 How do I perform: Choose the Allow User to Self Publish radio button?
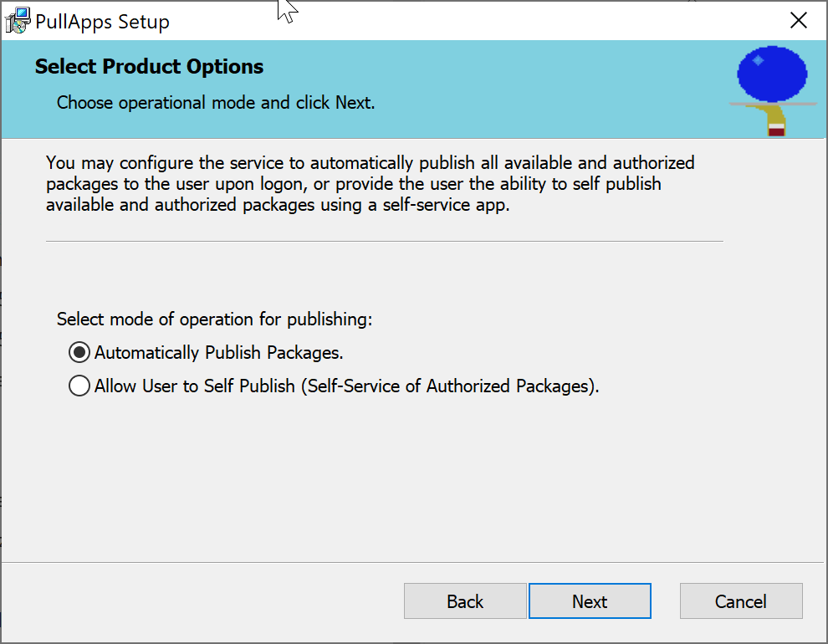[79, 386]
